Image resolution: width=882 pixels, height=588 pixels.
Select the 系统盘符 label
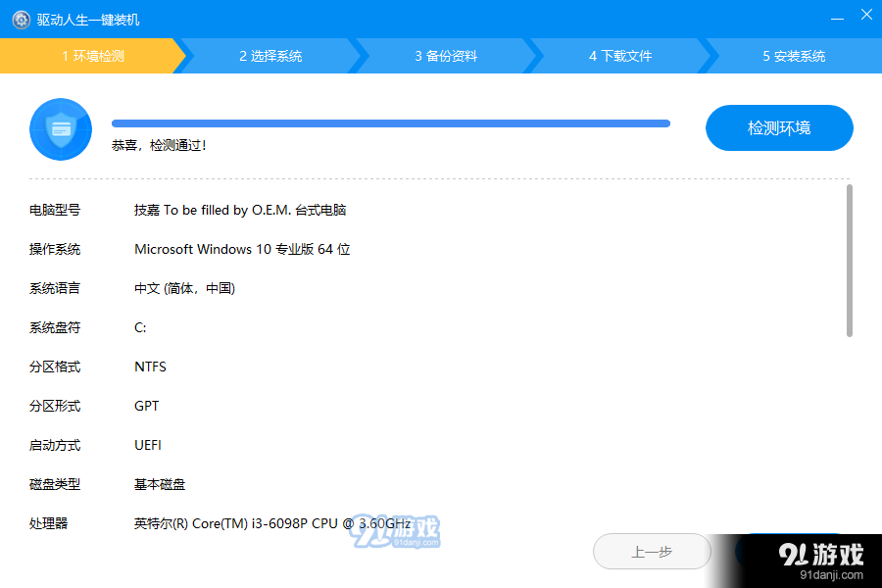[x=55, y=327]
